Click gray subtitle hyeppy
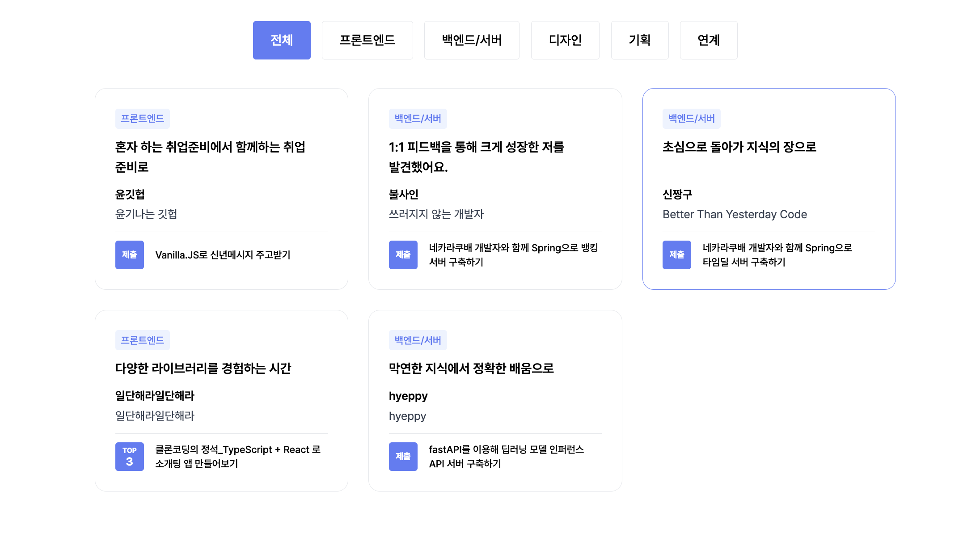 coord(407,416)
